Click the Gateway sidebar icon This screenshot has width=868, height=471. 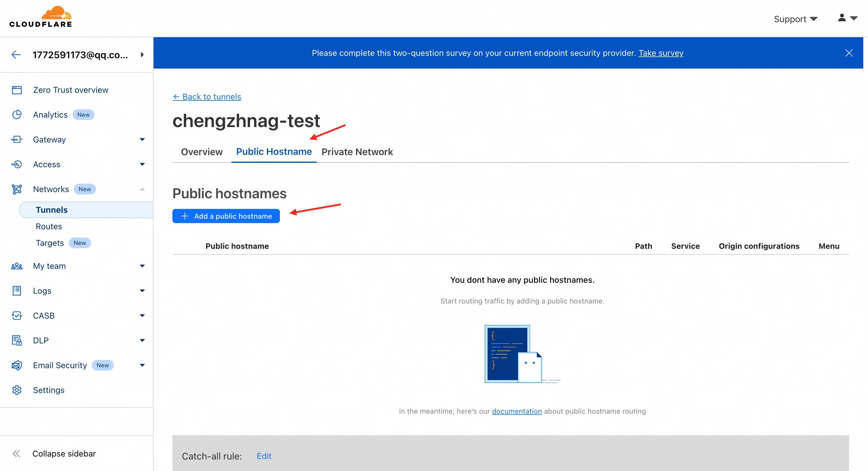(17, 139)
